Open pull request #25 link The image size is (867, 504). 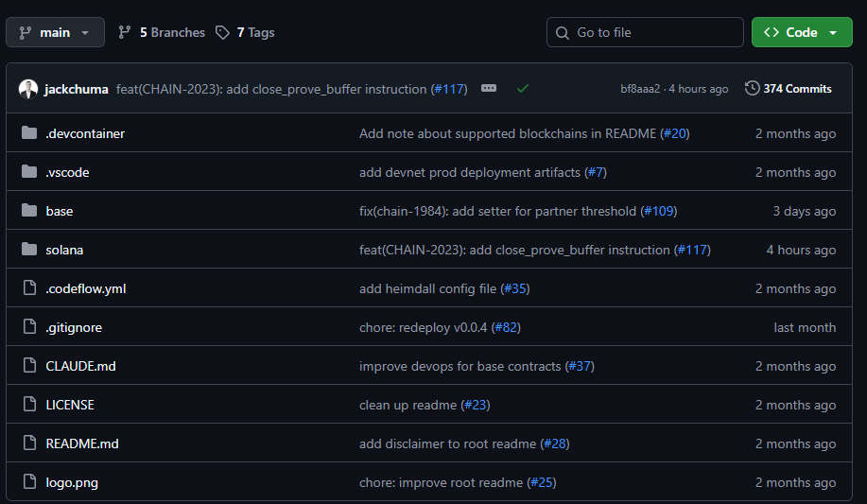542,482
